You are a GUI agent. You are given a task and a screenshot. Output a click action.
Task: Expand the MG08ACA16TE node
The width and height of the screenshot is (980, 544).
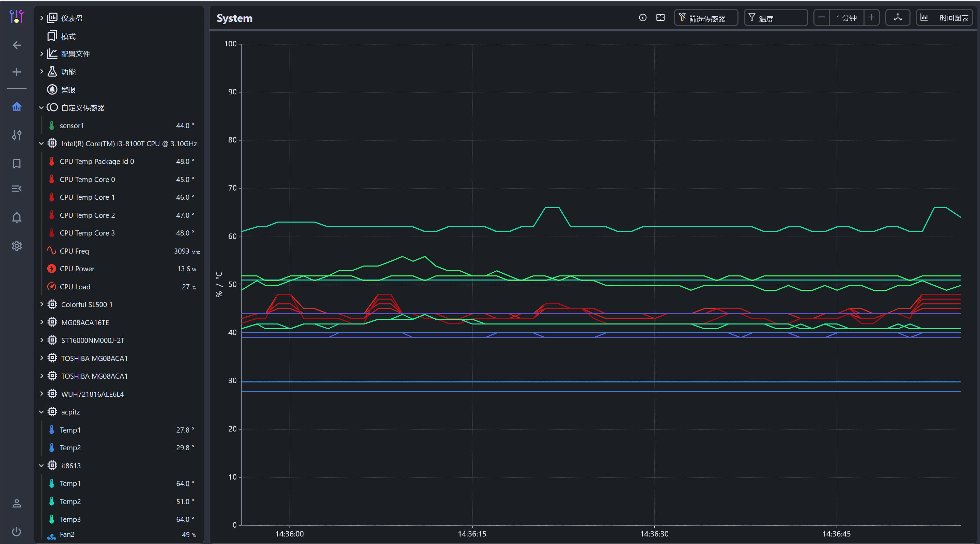[42, 322]
